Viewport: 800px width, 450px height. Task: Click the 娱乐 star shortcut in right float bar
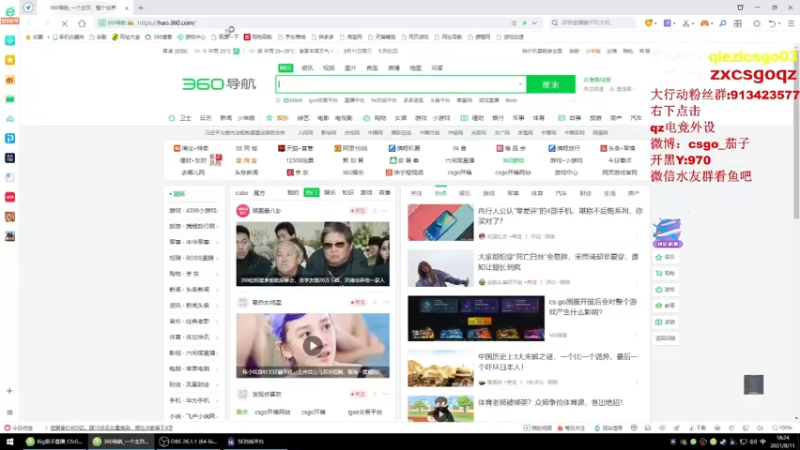tap(665, 257)
